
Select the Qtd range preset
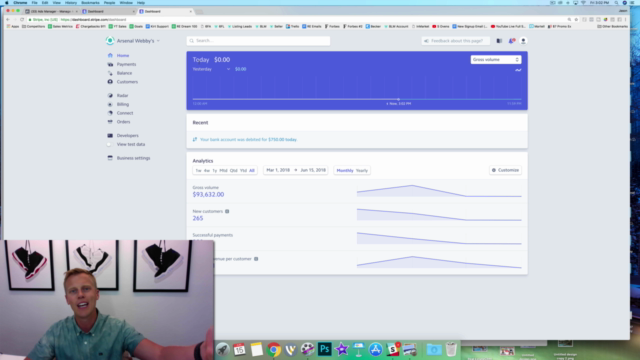click(233, 171)
